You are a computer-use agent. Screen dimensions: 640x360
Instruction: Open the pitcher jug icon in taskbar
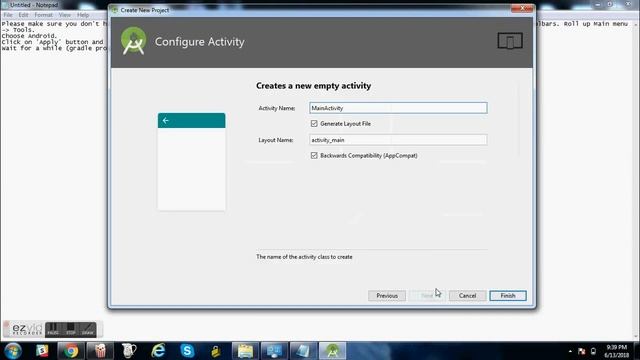[x=129, y=351]
